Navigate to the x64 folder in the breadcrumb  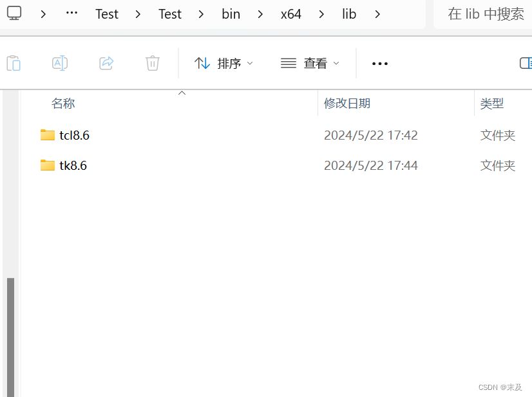pos(290,14)
